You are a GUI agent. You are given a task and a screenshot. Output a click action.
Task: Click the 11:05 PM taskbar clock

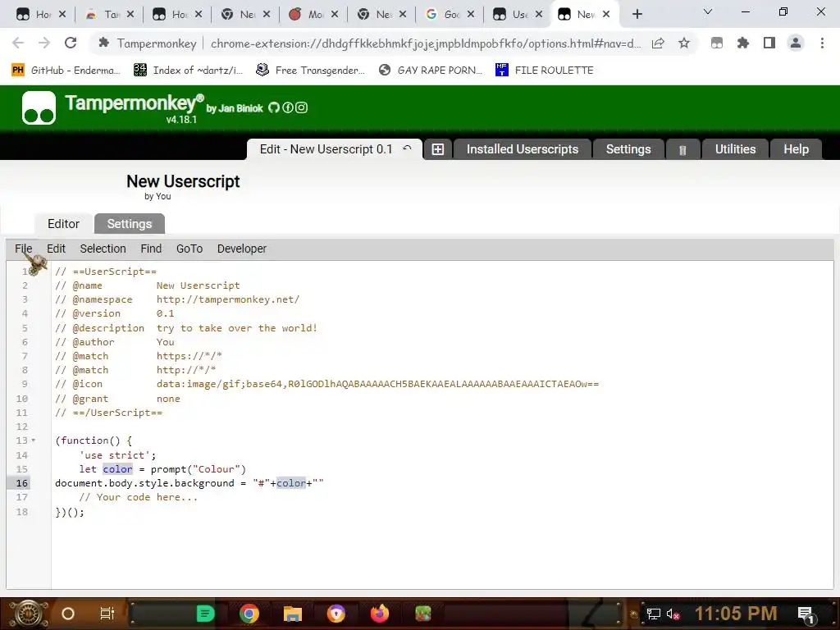coord(736,614)
